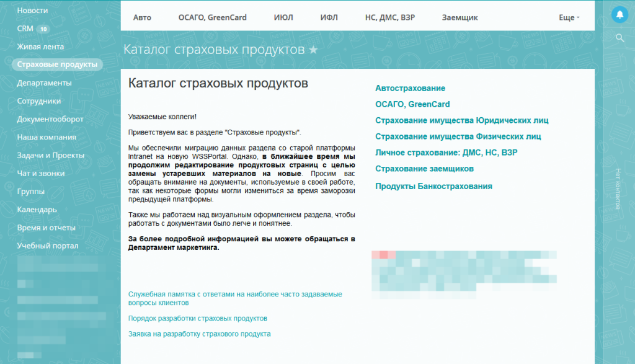Viewport: 635px width, 364px height.
Task: Open CRM in the sidebar
Action: tap(25, 29)
